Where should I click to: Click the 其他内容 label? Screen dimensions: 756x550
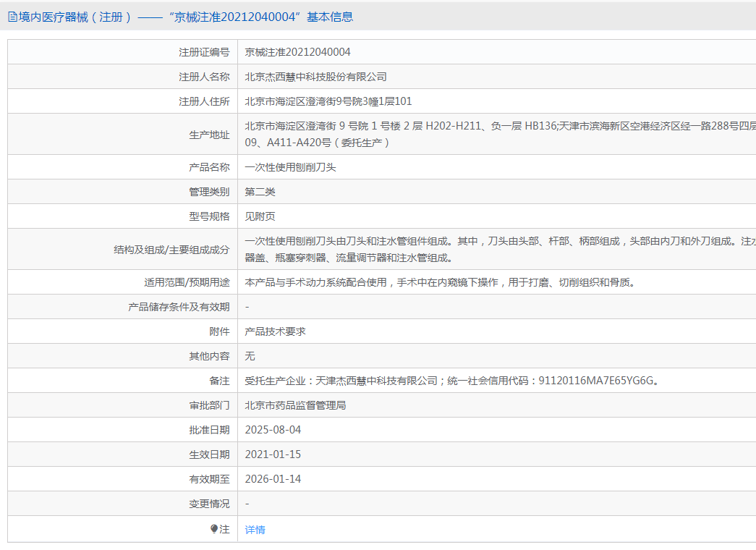coord(209,356)
